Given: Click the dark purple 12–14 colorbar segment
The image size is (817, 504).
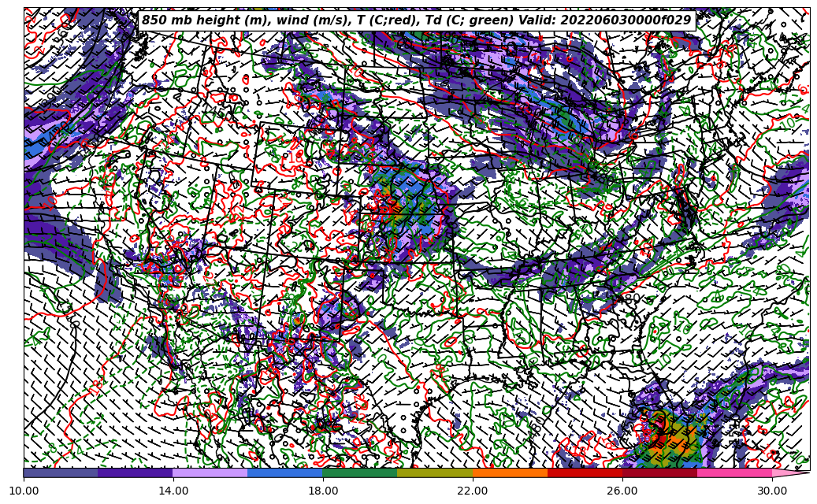Looking at the screenshot, I should click(x=136, y=472).
